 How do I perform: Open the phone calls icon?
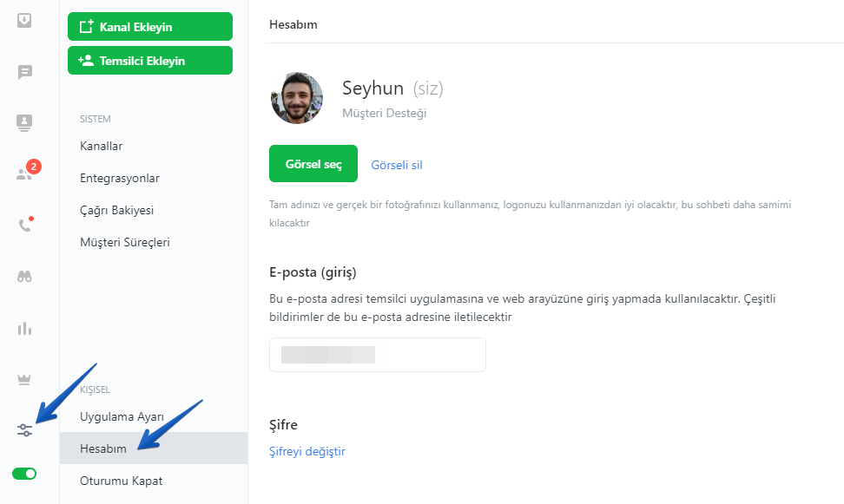tap(25, 225)
